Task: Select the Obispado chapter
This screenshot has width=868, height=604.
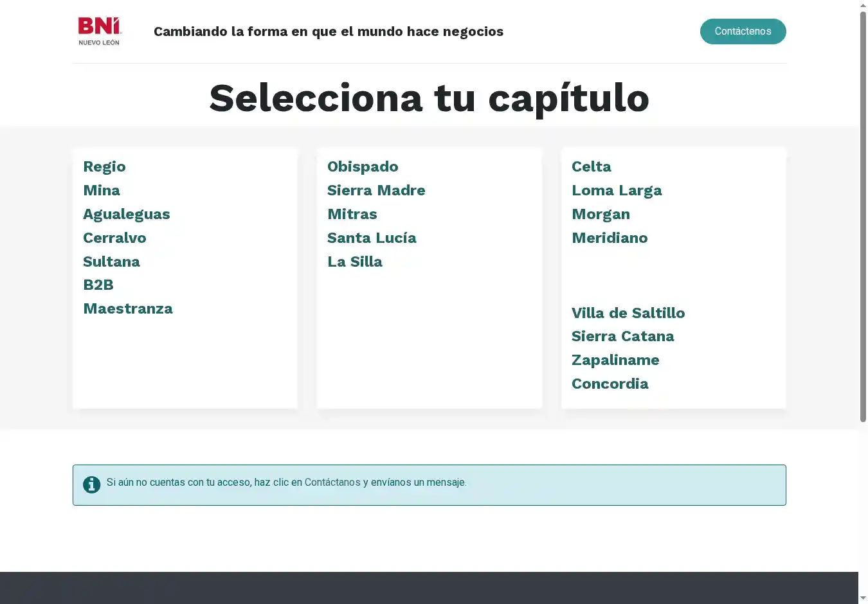Action: coord(363,167)
